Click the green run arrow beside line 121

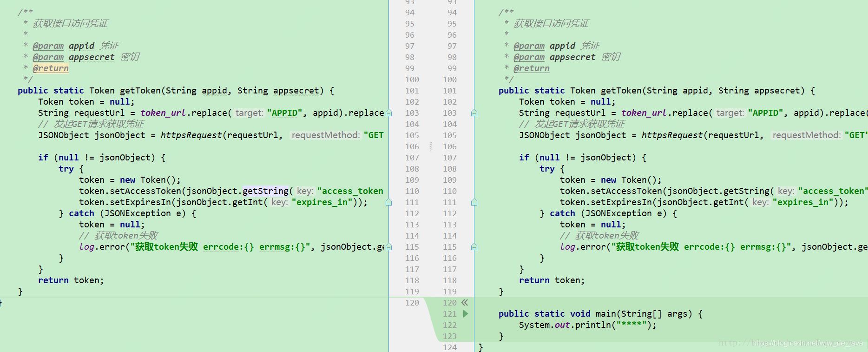point(466,314)
